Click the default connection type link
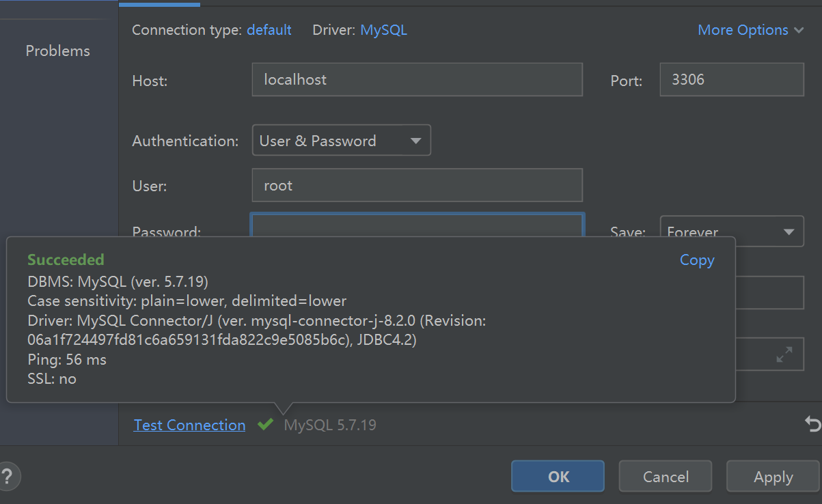This screenshot has height=504, width=822. [x=269, y=30]
